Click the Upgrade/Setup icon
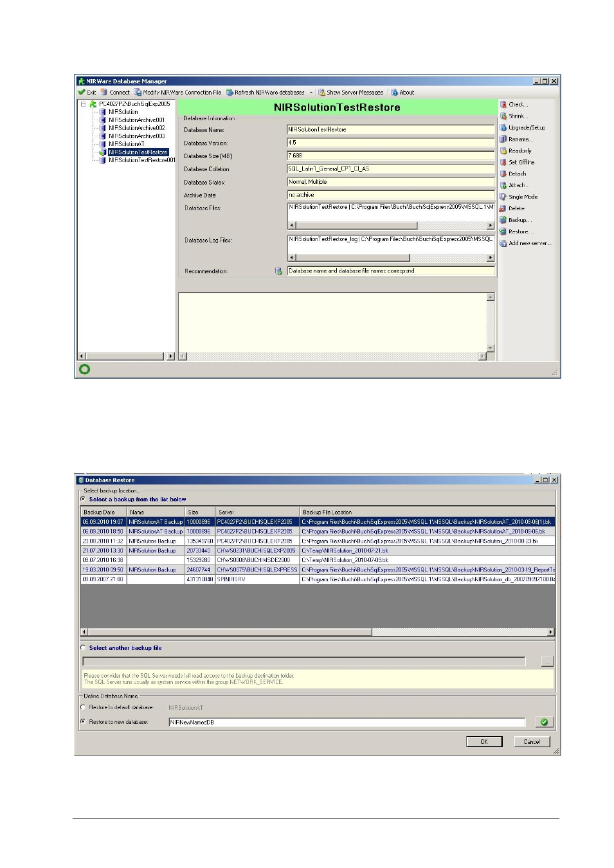614x868 pixels. 503,127
